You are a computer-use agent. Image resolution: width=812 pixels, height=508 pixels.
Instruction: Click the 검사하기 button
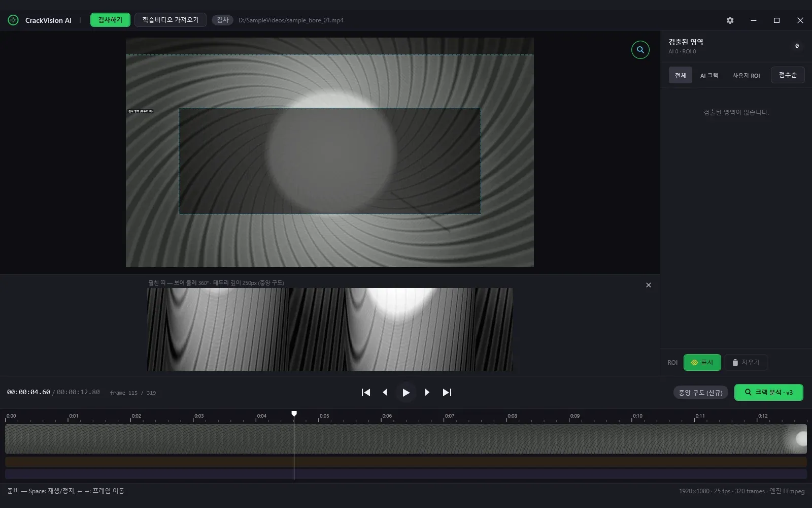click(110, 20)
